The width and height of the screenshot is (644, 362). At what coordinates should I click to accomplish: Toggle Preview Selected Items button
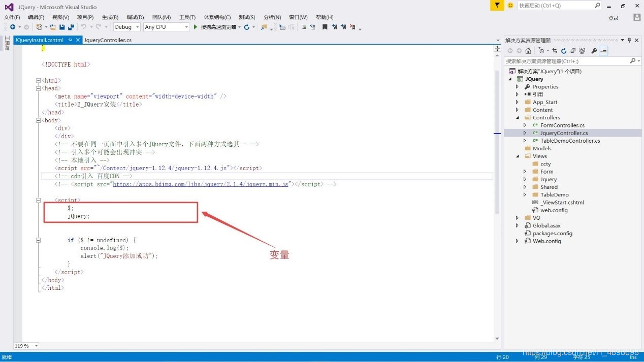[x=603, y=51]
